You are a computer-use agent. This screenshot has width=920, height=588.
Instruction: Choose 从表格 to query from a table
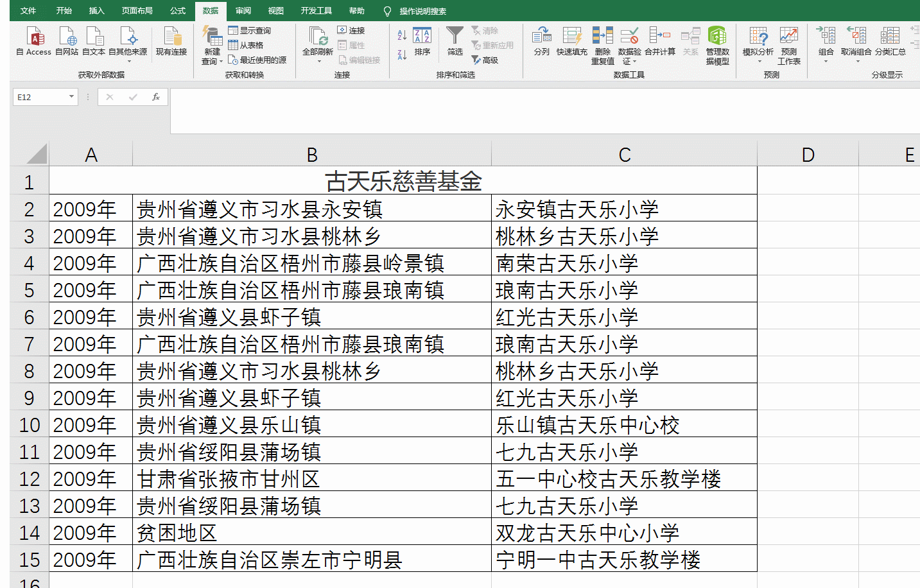(x=246, y=45)
